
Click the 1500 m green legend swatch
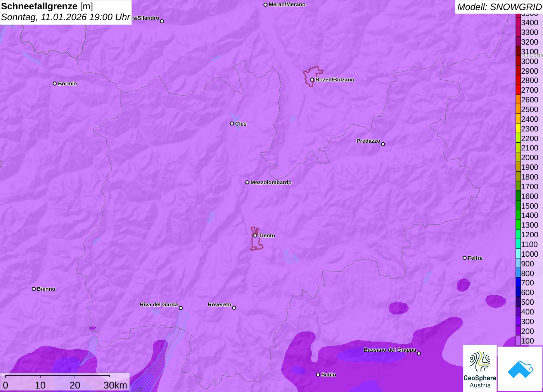518,206
